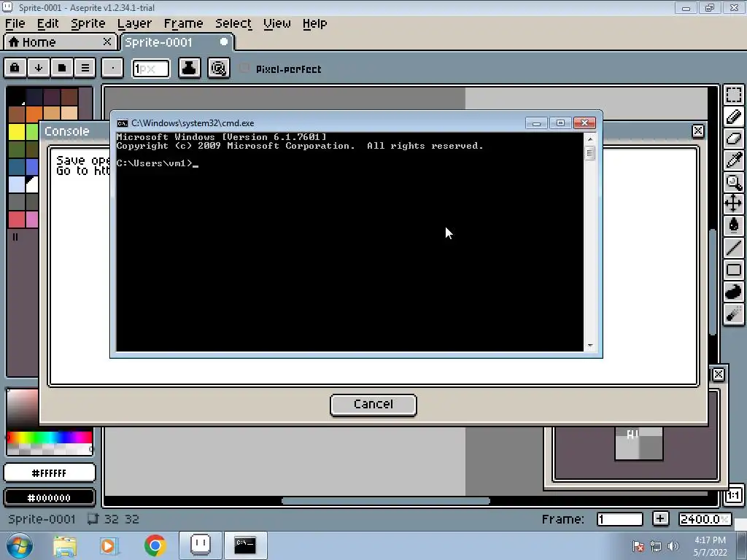
Task: Enable the Pixel-perfect checkbox
Action: pos(244,68)
